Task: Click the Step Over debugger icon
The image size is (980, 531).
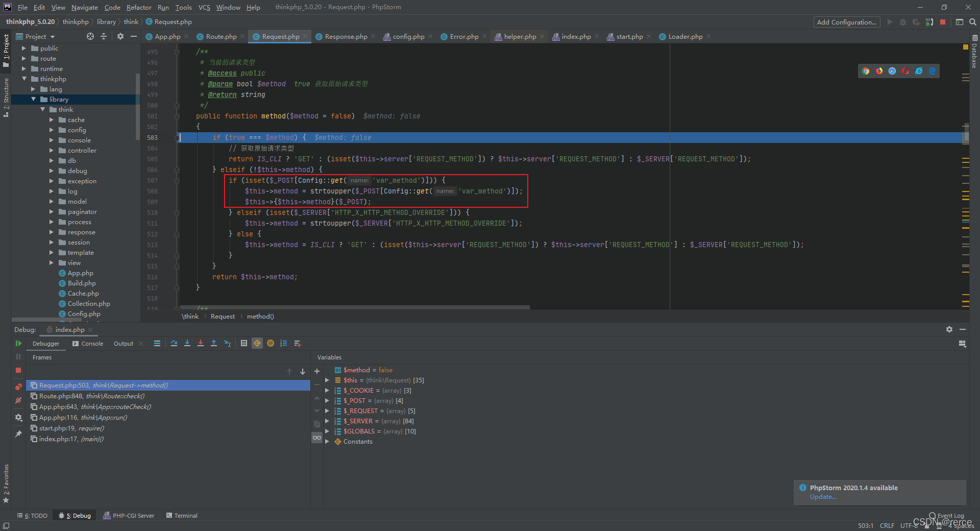Action: pyautogui.click(x=174, y=344)
